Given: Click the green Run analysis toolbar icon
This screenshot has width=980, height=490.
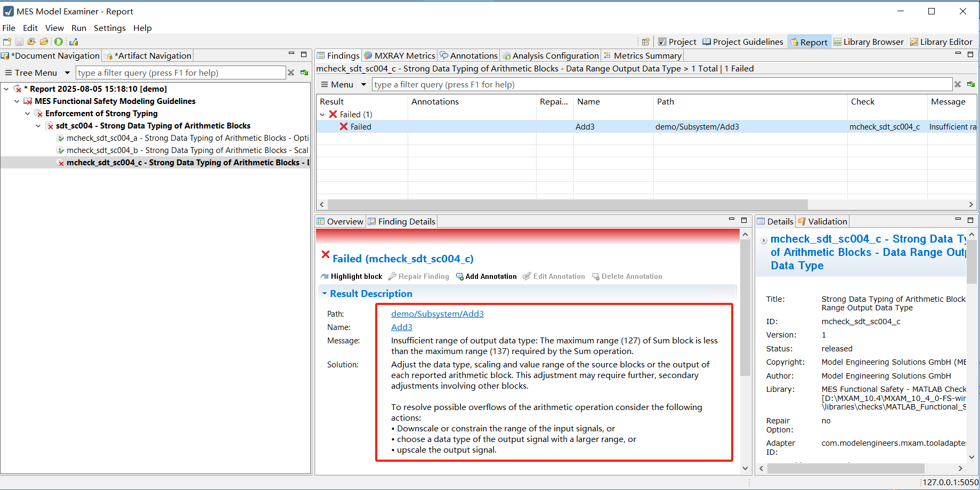Looking at the screenshot, I should 59,42.
